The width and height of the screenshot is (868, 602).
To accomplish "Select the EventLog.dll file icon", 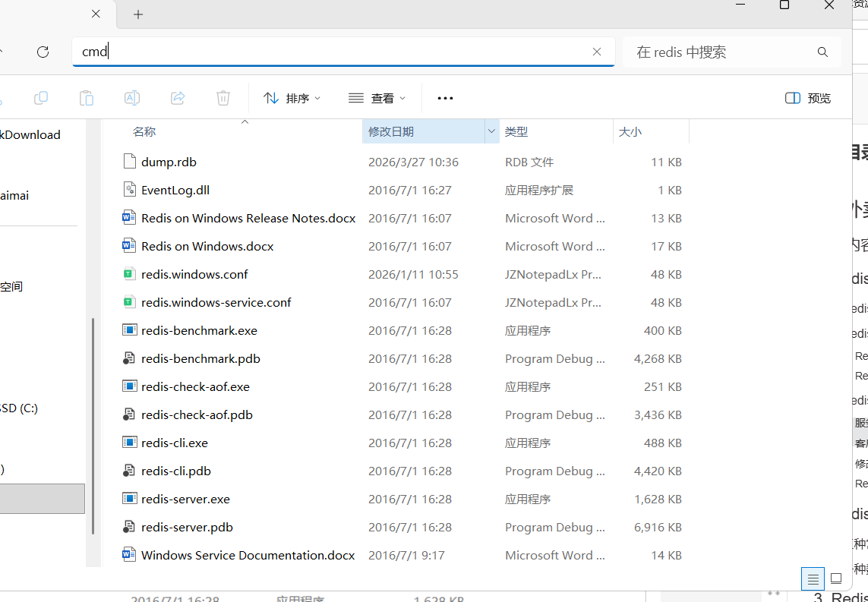I will 130,189.
